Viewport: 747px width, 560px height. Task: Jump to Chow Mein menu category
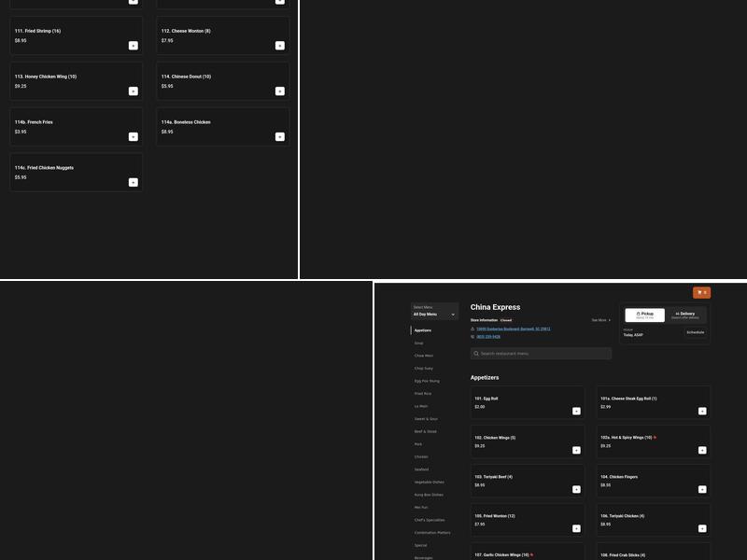(x=424, y=356)
